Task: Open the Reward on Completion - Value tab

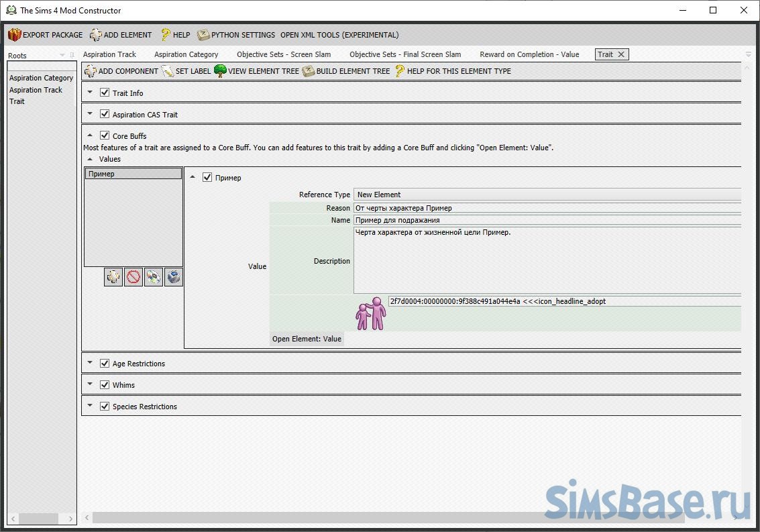Action: 529,54
